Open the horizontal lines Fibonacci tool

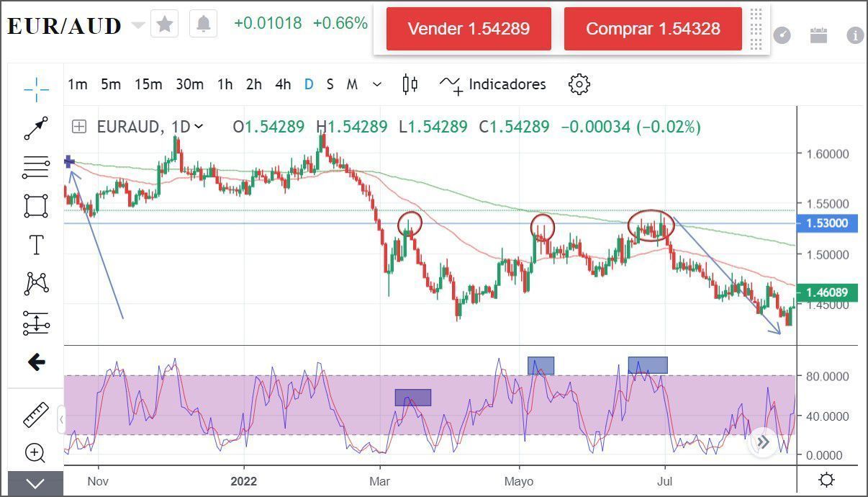[36, 167]
